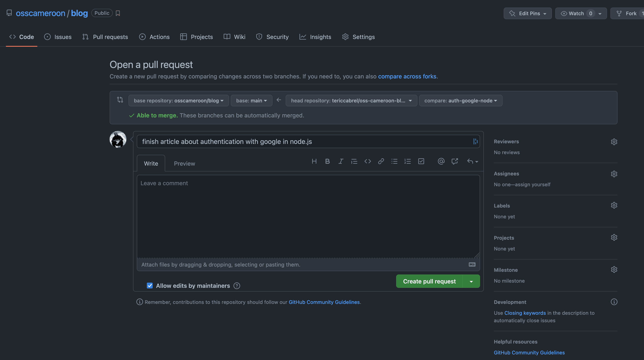
Task: Expand base: main branch dropdown
Action: [251, 101]
